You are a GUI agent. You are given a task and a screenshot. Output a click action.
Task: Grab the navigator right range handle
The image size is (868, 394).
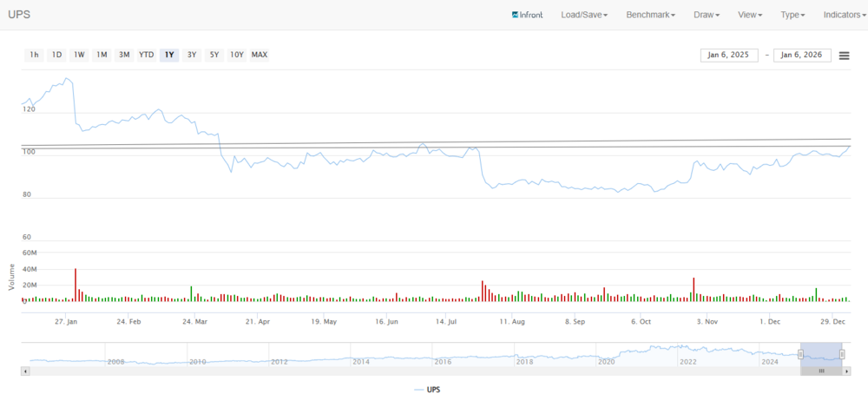point(842,355)
